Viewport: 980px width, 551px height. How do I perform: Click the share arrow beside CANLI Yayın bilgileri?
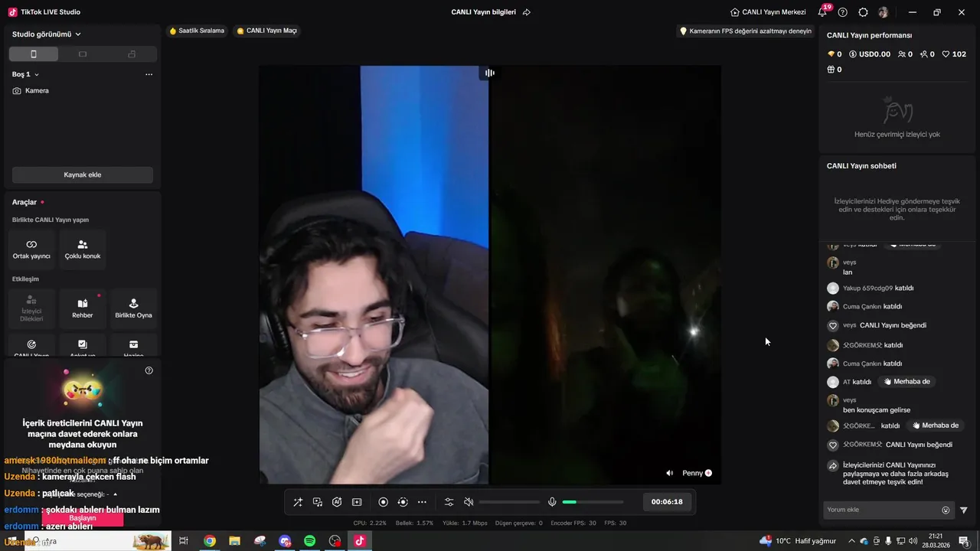(x=527, y=12)
